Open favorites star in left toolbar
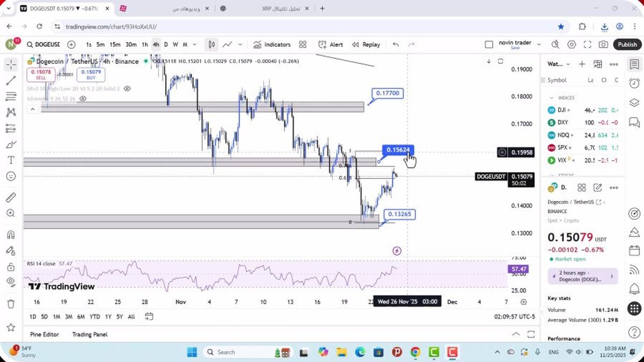 11,327
